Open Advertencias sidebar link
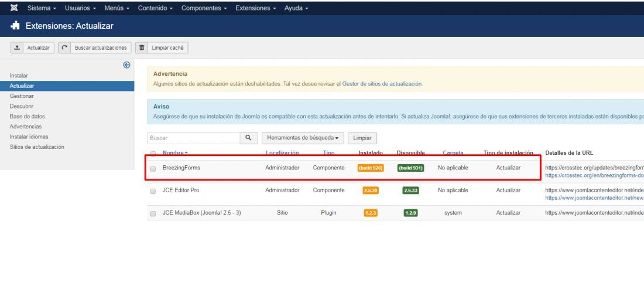The height and width of the screenshot is (282, 644). tap(25, 127)
